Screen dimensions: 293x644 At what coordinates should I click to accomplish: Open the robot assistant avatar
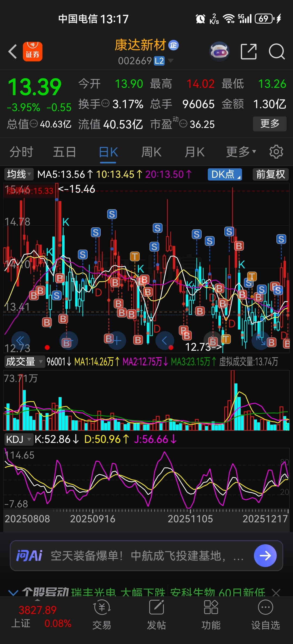219,51
